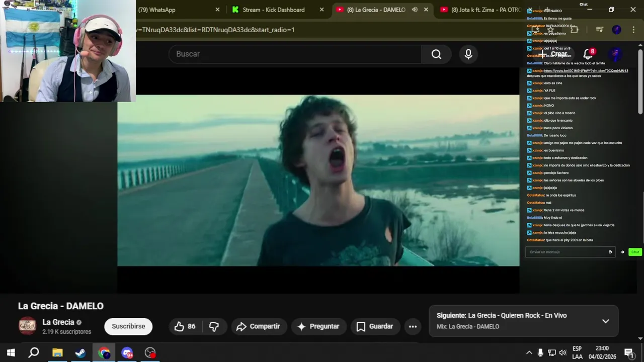Open Windows notification center icon
This screenshot has width=644, height=362.
click(x=629, y=353)
